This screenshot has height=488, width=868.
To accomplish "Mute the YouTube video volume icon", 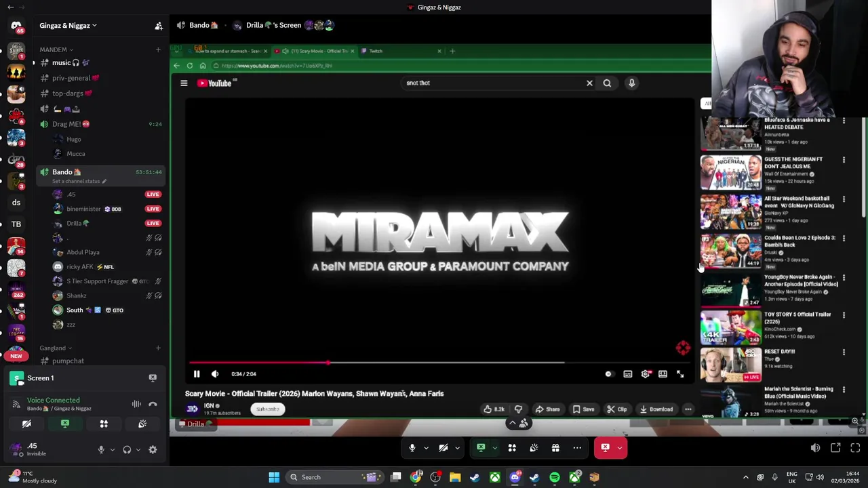I will coord(215,373).
